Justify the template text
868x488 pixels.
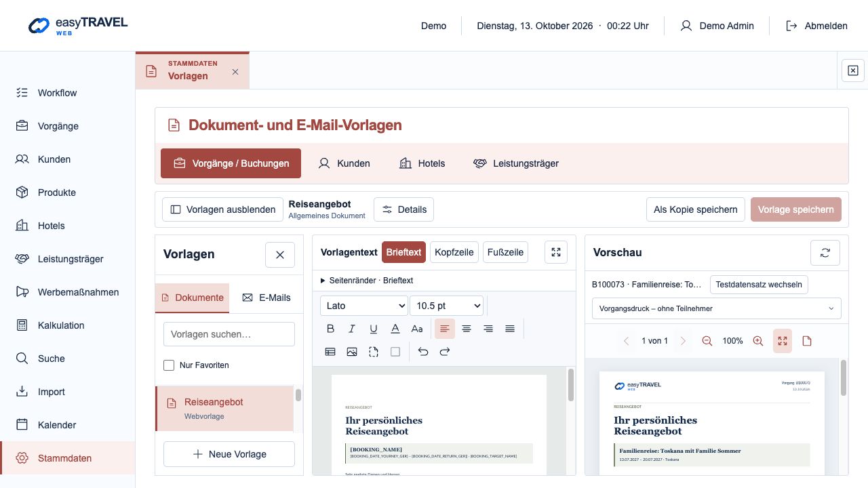(510, 329)
